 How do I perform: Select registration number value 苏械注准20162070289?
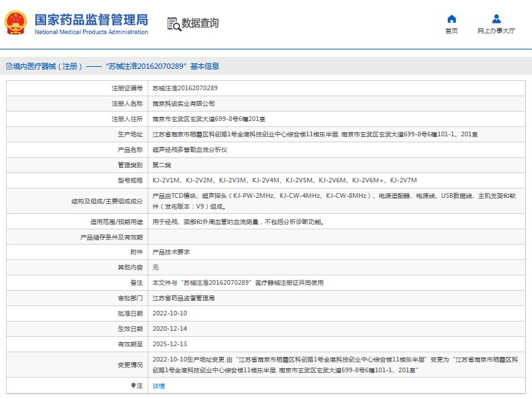[x=185, y=88]
